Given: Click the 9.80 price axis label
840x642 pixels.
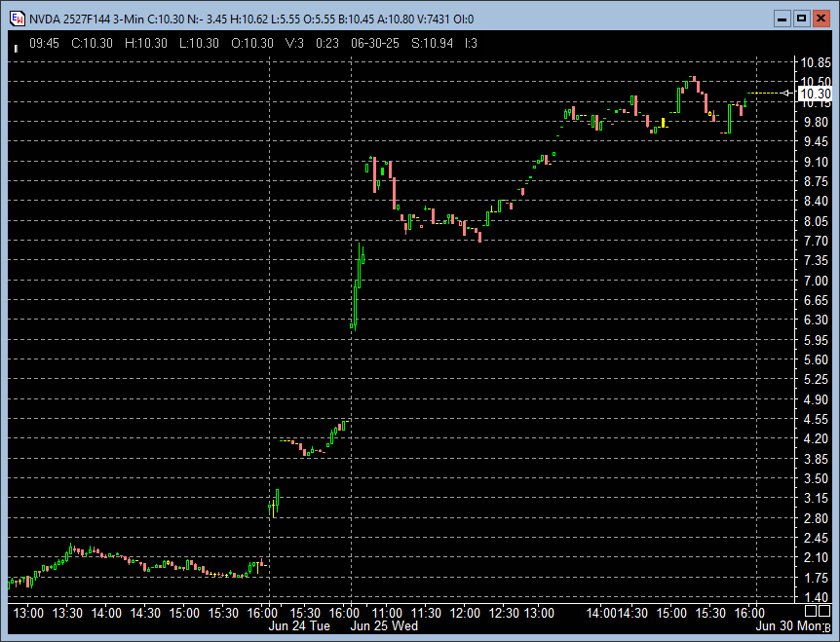Looking at the screenshot, I should pos(816,122).
